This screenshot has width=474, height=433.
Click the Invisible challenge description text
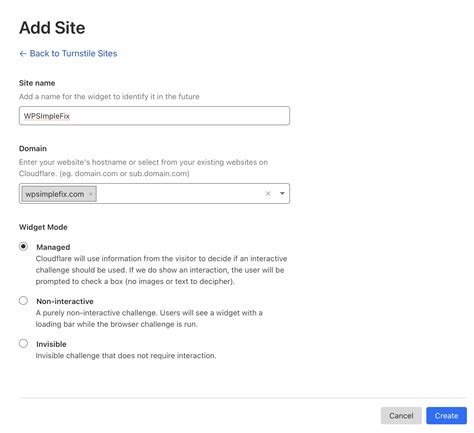pyautogui.click(x=126, y=356)
